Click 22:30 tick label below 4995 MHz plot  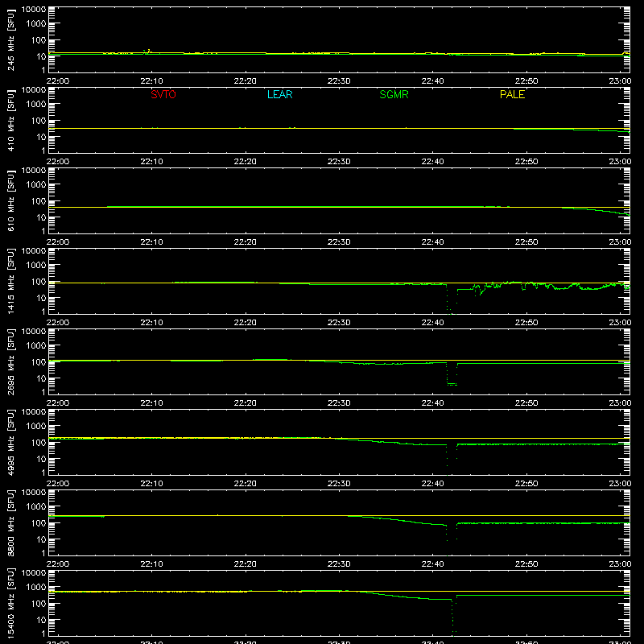click(339, 484)
